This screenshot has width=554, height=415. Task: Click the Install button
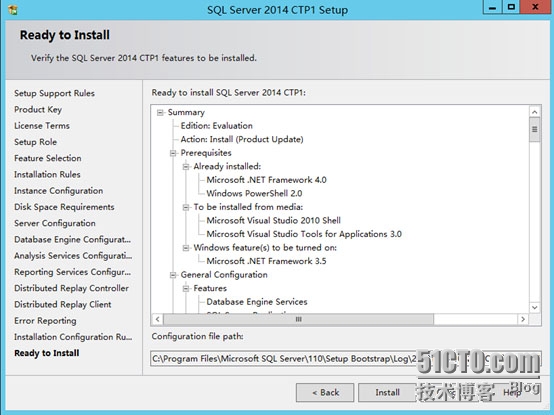coord(387,392)
